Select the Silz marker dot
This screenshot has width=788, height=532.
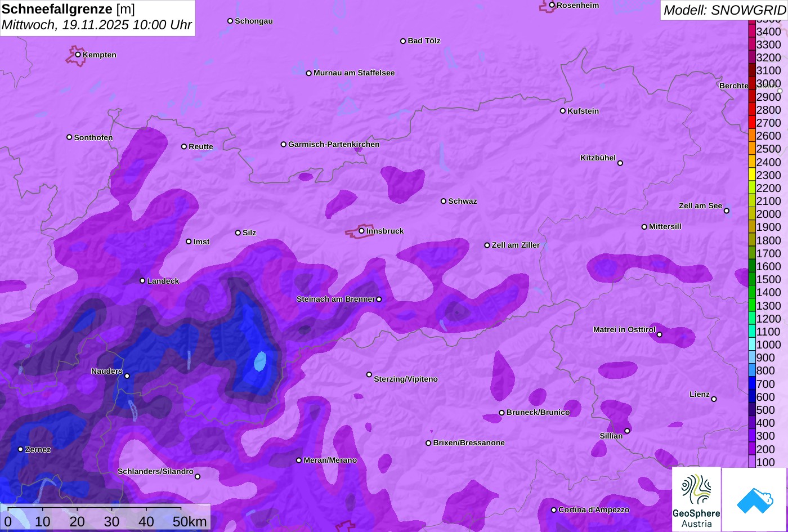click(x=238, y=233)
